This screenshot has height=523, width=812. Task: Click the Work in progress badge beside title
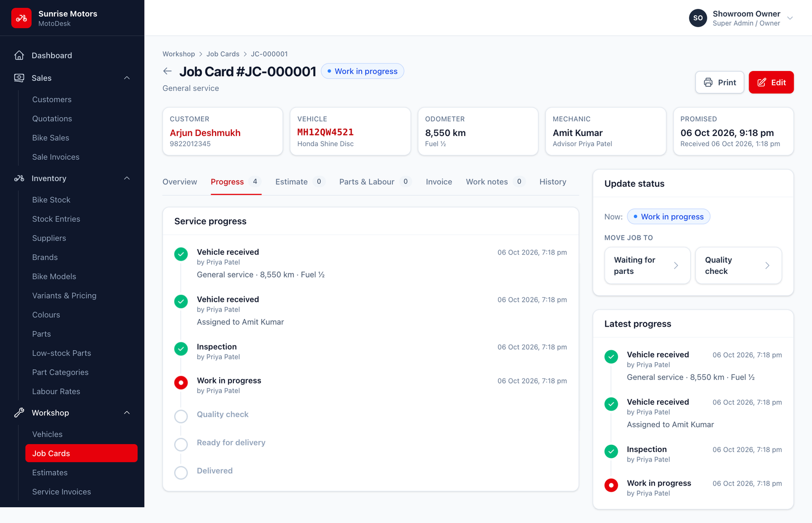click(362, 71)
